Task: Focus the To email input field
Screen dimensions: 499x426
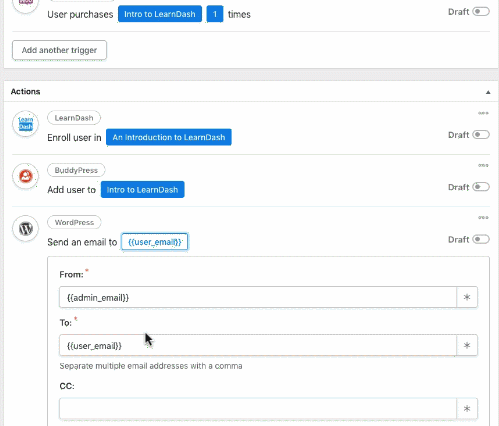Action: pos(258,345)
